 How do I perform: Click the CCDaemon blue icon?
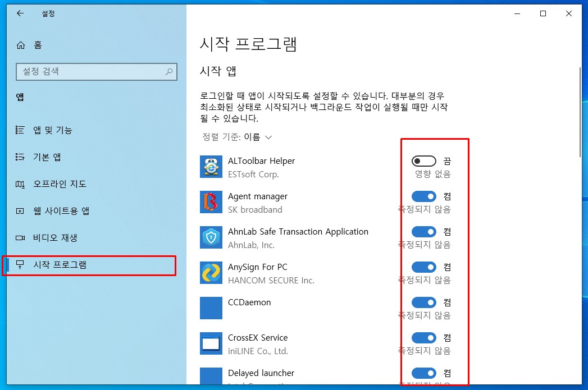tap(211, 308)
